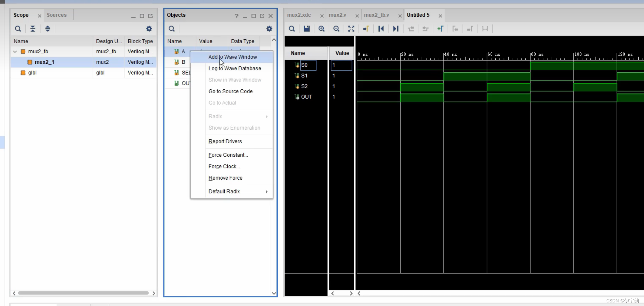The image size is (644, 306).
Task: Select signal B in Objects list
Action: coord(183,62)
